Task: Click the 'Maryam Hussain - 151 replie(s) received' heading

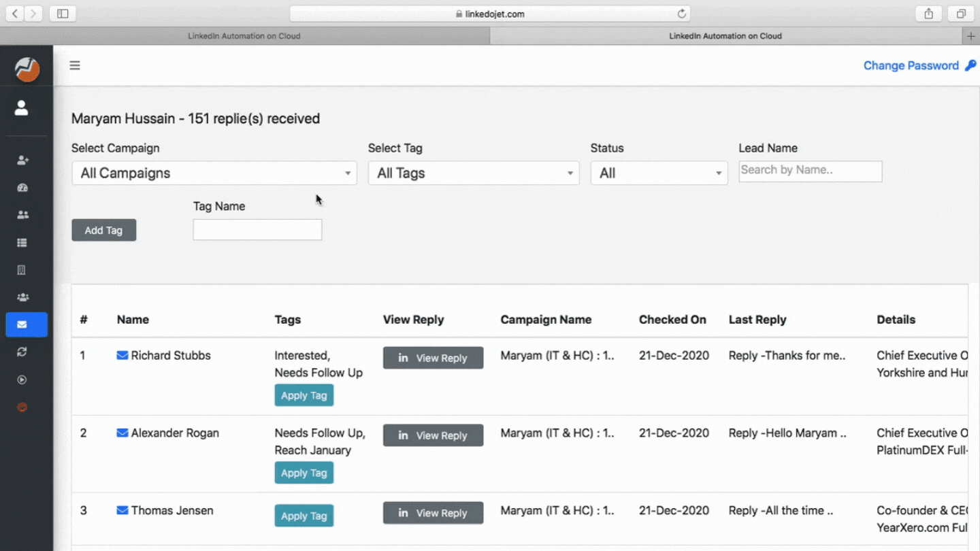Action: pos(195,118)
